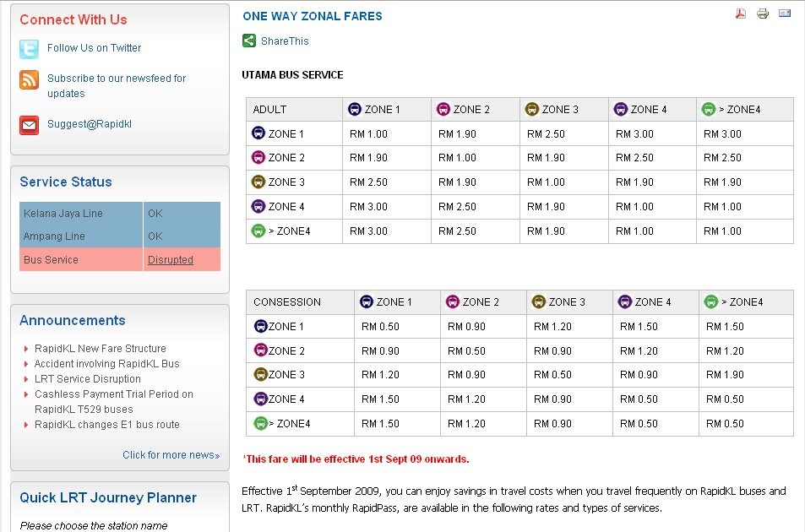Screen dimensions: 805x532
Task: Open Follow Us on Twitter link
Action: tap(94, 47)
